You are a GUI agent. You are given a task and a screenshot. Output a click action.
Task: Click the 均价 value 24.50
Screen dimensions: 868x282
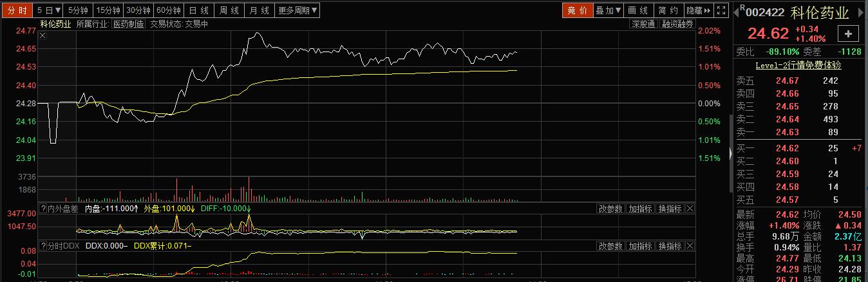[x=849, y=214]
